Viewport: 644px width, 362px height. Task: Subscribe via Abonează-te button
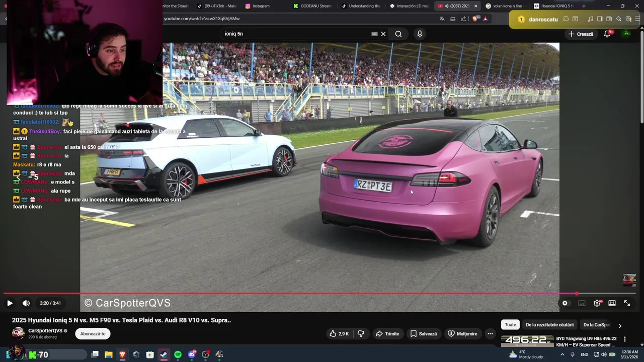(93, 334)
